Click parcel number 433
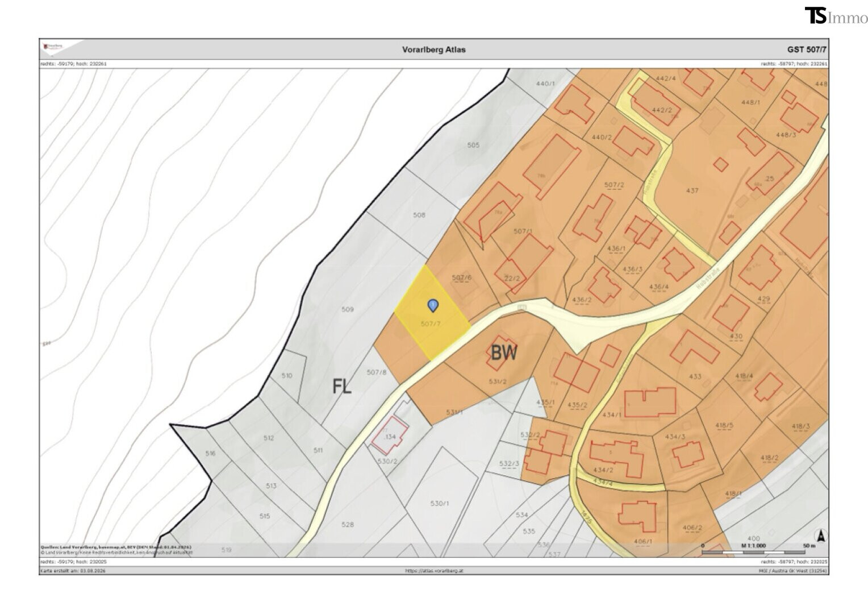 695,376
